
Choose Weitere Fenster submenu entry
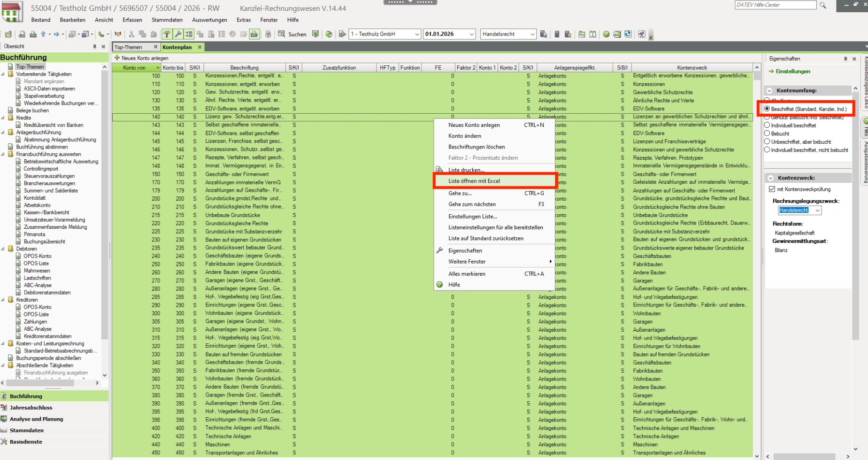(494, 262)
